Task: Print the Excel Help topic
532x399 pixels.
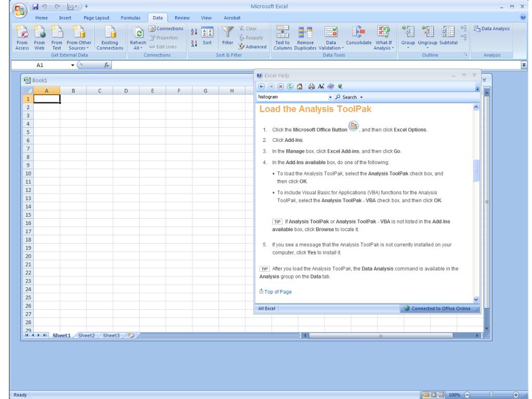Action: (x=311, y=87)
